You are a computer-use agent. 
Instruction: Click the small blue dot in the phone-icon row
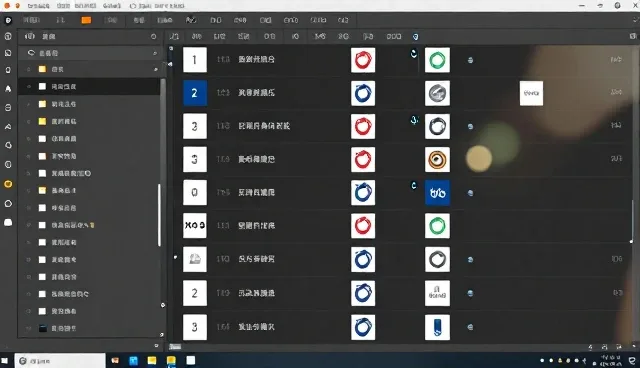pyautogui.click(x=470, y=327)
